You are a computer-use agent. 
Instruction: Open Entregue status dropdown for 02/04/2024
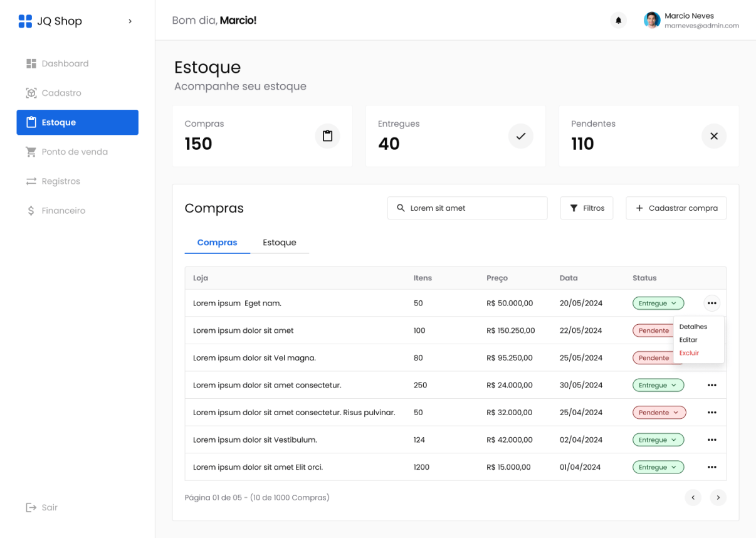click(658, 440)
